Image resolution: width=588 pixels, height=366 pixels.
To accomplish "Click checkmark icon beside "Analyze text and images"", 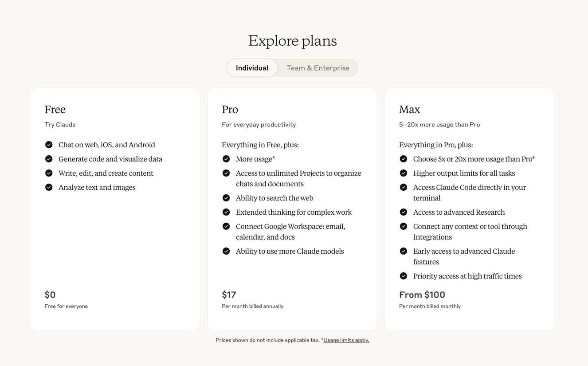I will pos(49,187).
